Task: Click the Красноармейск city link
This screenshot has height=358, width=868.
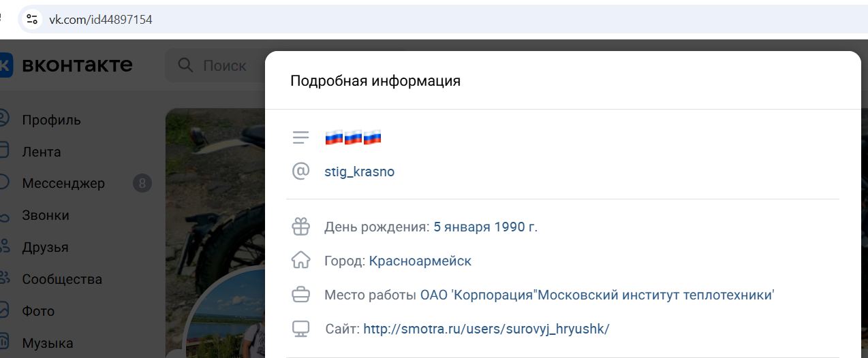Action: coord(420,261)
